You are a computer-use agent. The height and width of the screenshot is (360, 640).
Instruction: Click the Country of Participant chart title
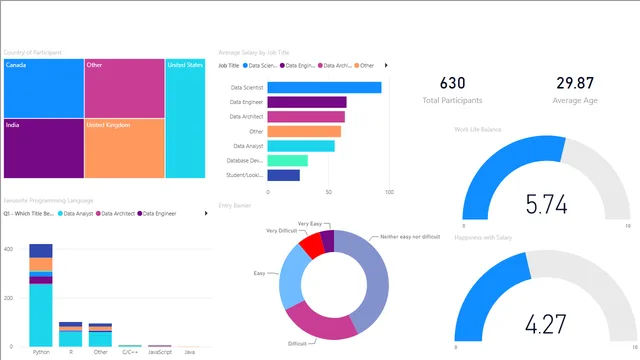[x=33, y=52]
